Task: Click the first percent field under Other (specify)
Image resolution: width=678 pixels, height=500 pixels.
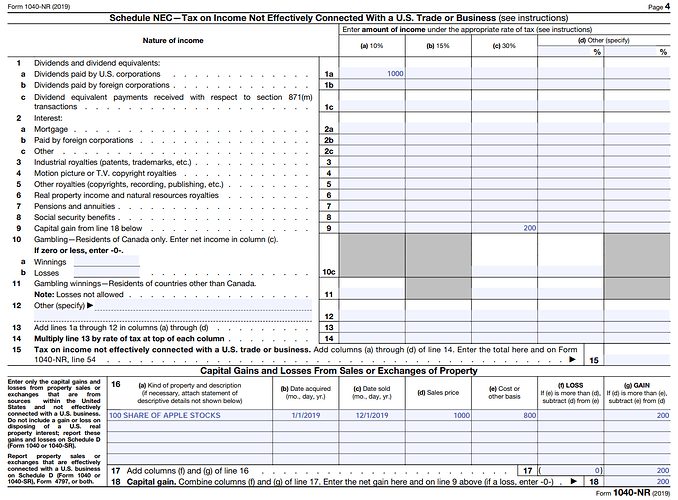Action: [567, 52]
